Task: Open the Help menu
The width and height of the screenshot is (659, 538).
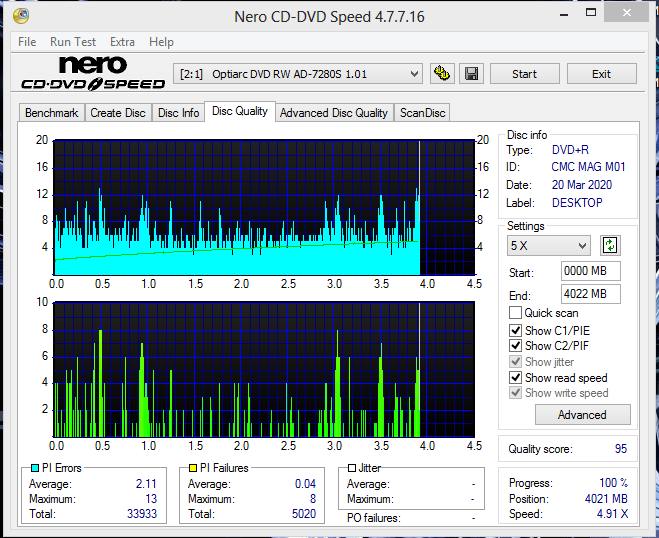Action: click(x=161, y=42)
